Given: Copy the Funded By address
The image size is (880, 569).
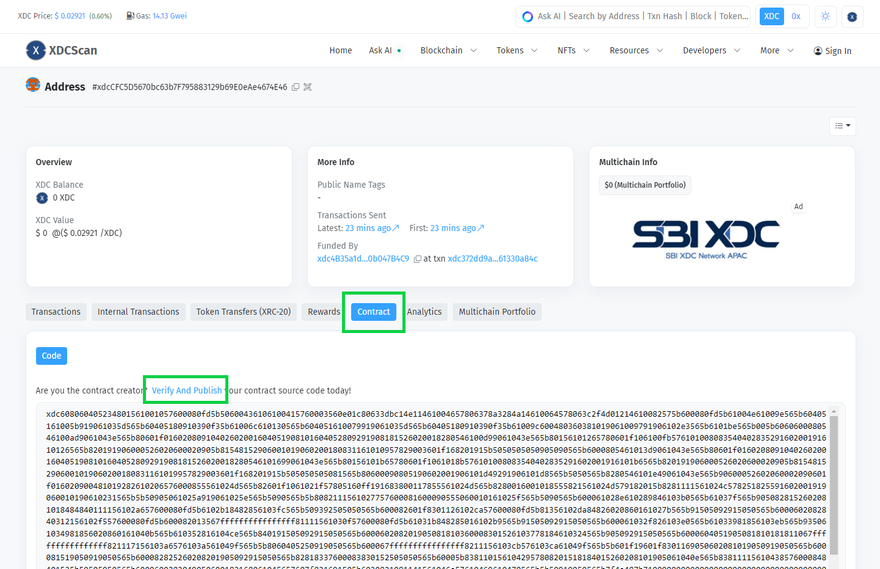Looking at the screenshot, I should pyautogui.click(x=417, y=259).
